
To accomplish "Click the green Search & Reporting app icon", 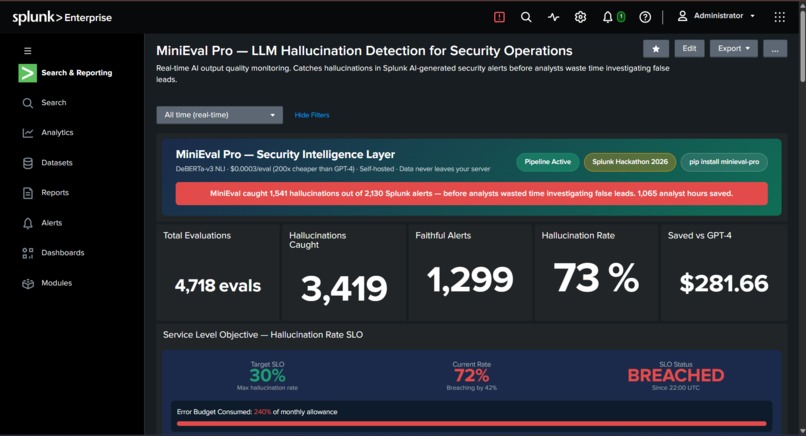I will tap(27, 73).
